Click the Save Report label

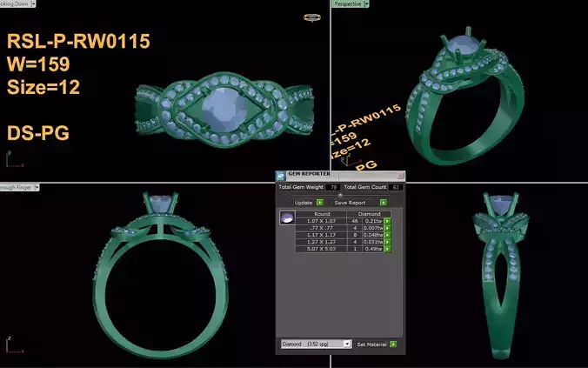[350, 203]
